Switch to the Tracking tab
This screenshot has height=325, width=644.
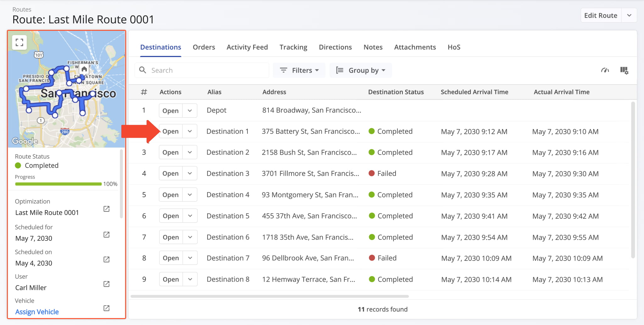click(x=293, y=47)
